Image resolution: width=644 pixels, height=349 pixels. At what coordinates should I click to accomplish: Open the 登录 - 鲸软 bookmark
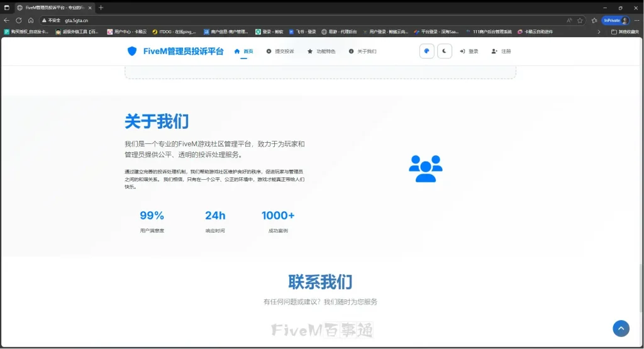click(269, 31)
